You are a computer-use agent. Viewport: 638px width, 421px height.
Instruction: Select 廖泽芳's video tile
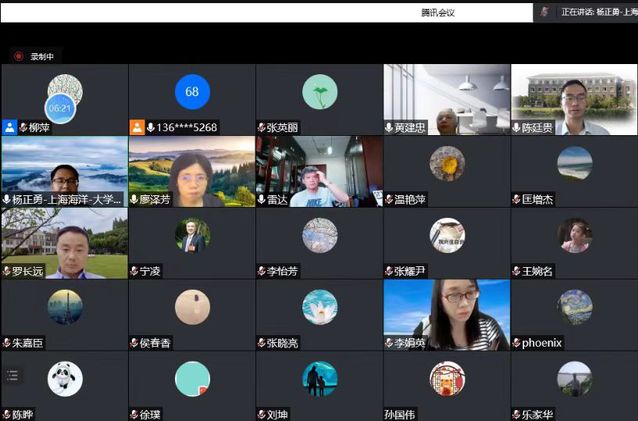tap(191, 170)
